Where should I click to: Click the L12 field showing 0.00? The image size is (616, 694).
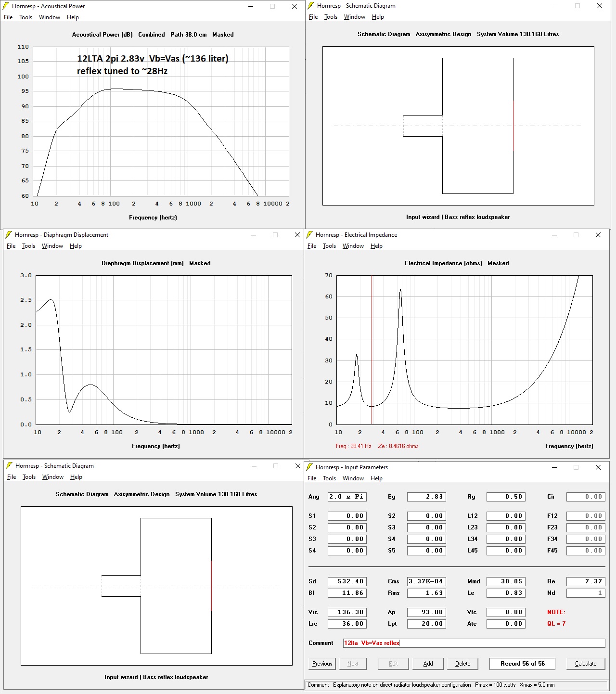tap(506, 516)
